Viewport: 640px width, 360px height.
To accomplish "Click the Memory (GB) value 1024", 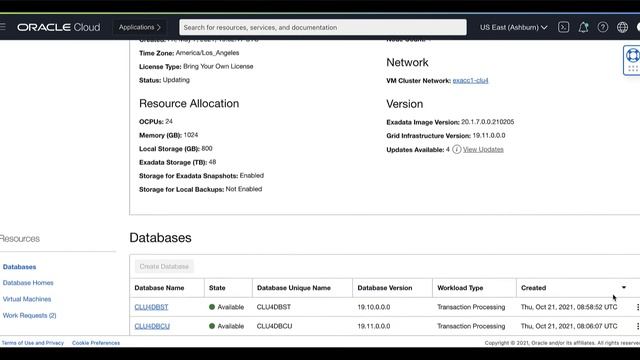I will point(191,135).
